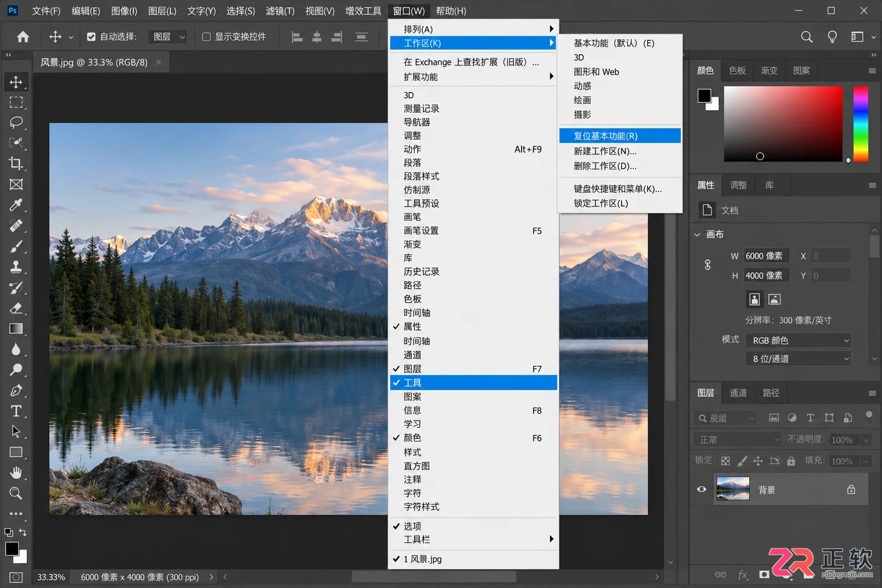
Task: Open the 不透明度 100% dropdown arrow
Action: tap(866, 440)
